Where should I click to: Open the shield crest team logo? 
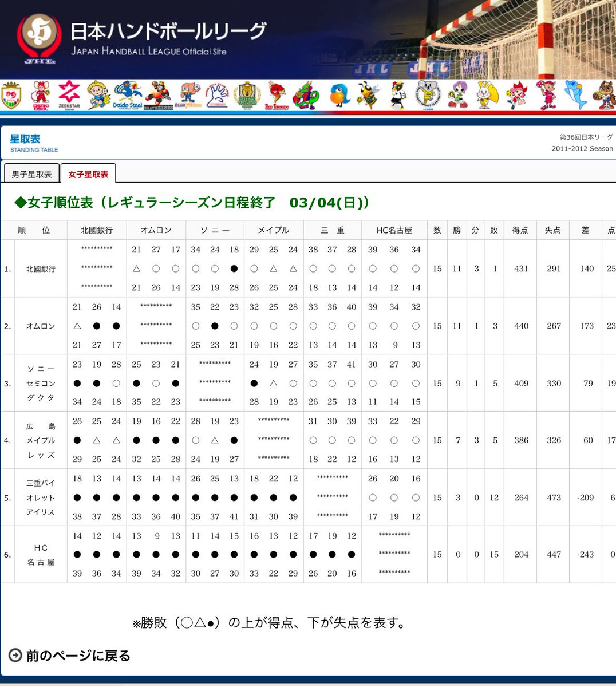click(x=11, y=95)
